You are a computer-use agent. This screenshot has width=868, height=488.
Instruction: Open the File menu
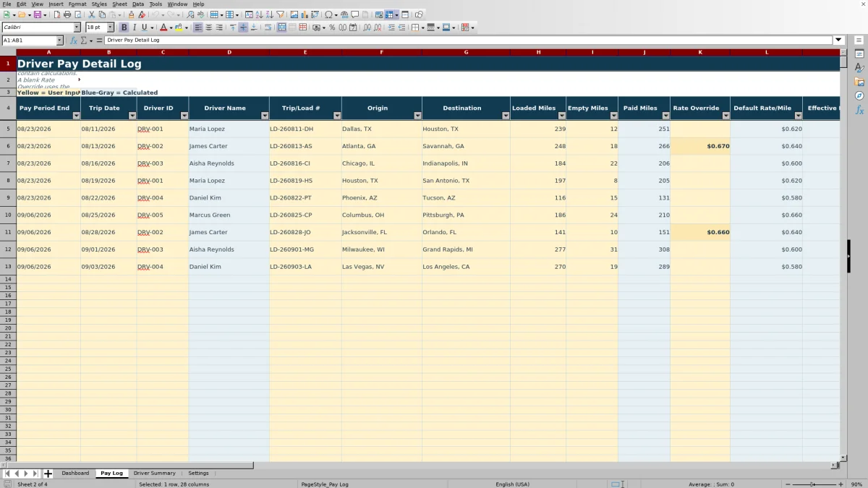(7, 4)
